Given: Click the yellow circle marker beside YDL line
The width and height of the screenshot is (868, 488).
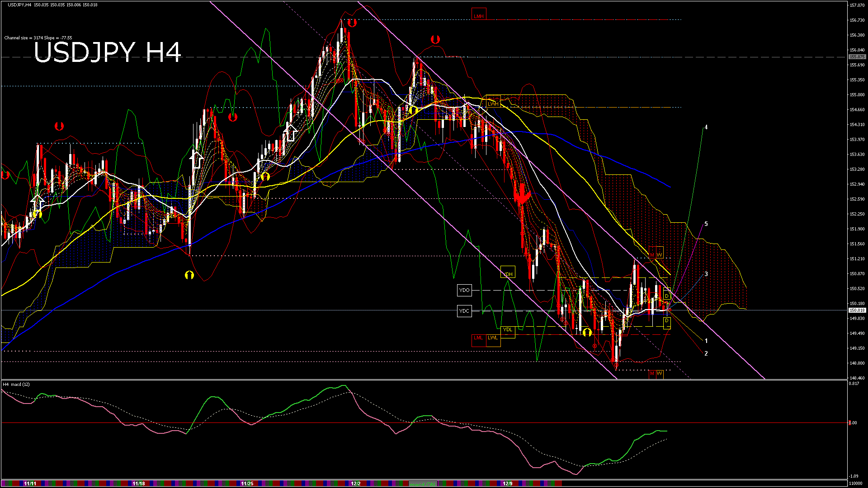Looking at the screenshot, I should click(587, 333).
